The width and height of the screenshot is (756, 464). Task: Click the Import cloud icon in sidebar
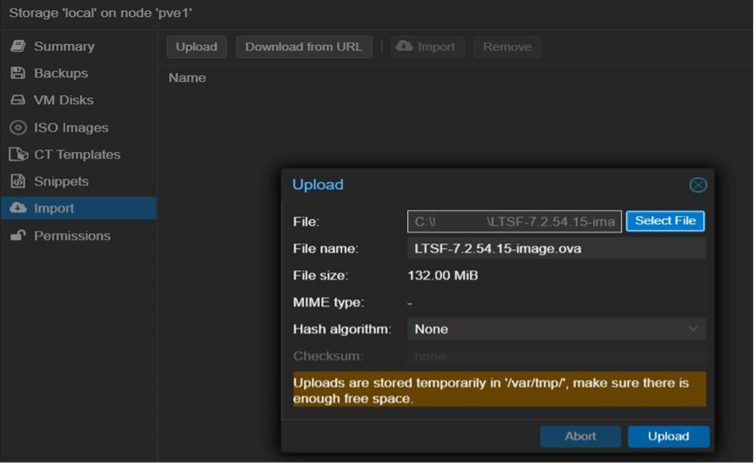(x=17, y=208)
